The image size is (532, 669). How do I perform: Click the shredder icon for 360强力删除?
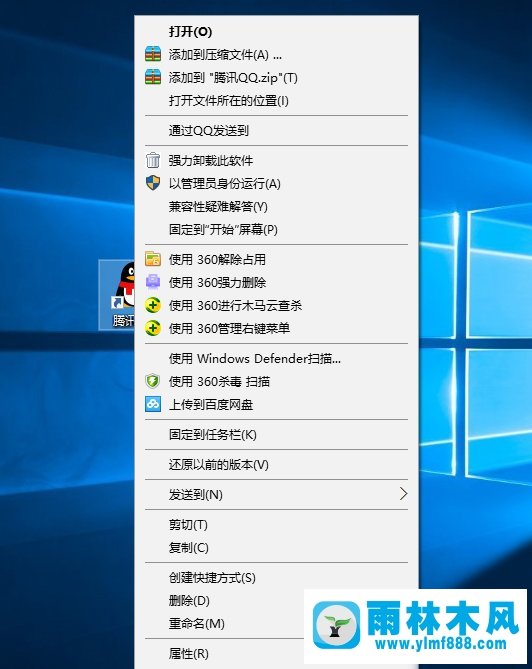point(153,282)
